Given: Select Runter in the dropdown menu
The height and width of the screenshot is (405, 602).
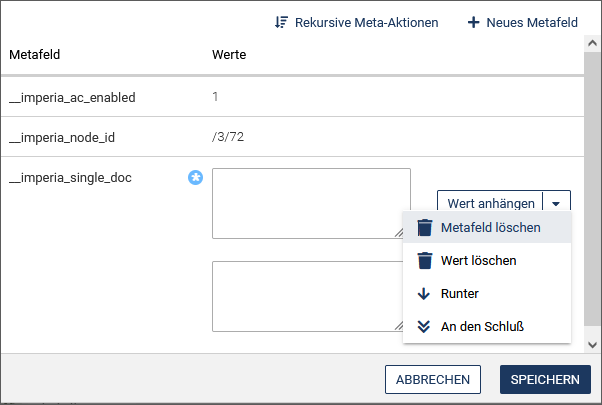Looking at the screenshot, I should tap(487, 293).
